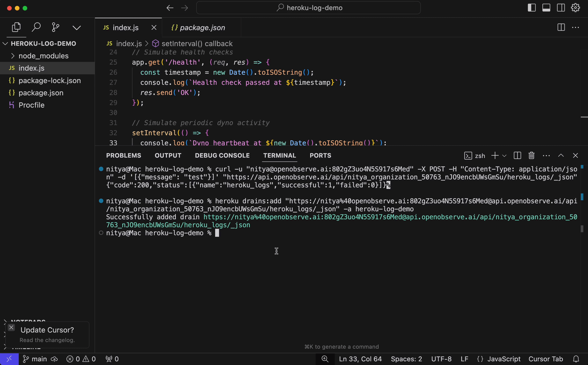Click the JavaScript language mode button
The image size is (588, 365).
point(504,359)
